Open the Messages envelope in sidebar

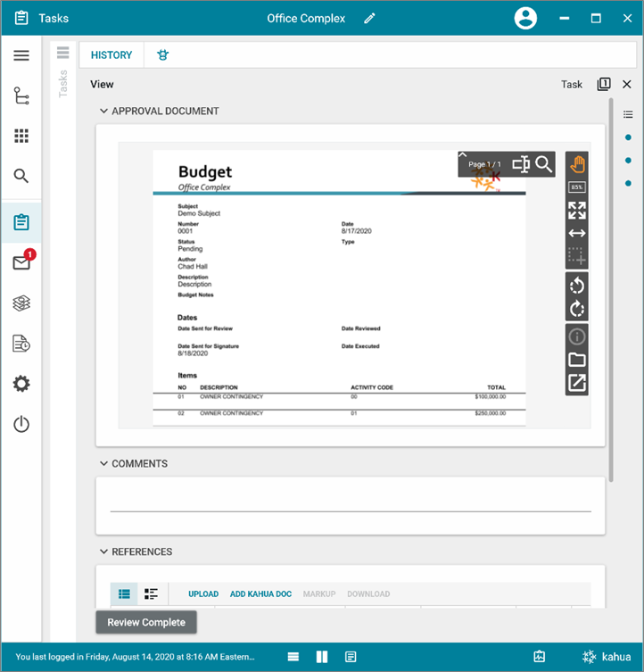pos(21,262)
